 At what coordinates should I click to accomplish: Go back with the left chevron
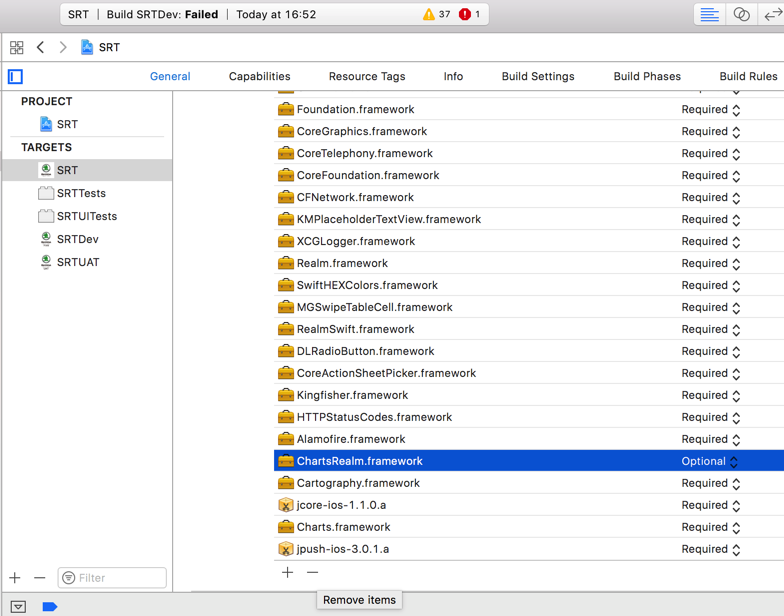click(x=40, y=48)
